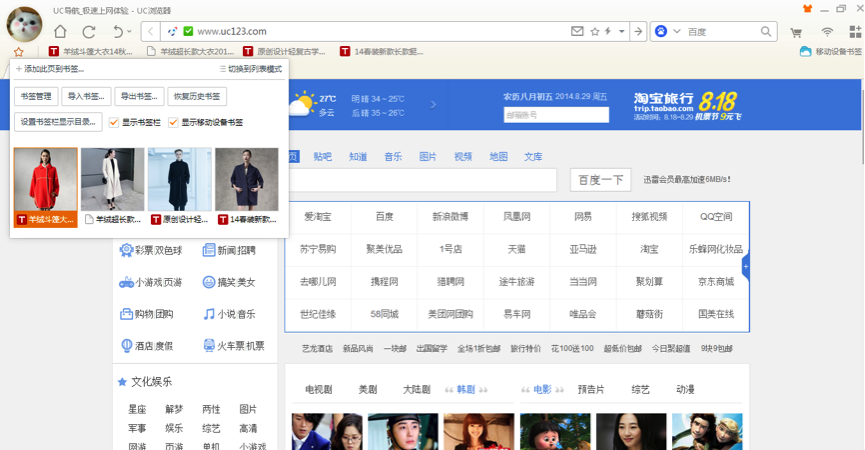865x450 pixels.
Task: Open the skin t-shirt icon in title bar
Action: tap(807, 9)
